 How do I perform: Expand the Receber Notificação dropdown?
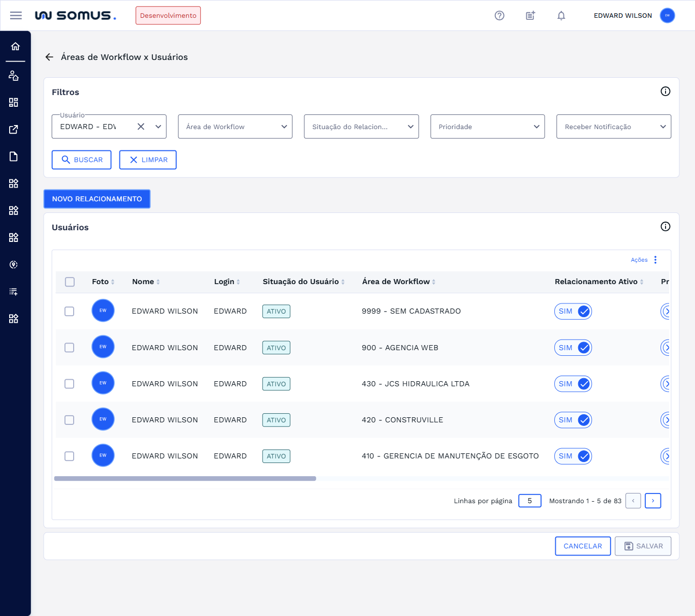click(613, 127)
